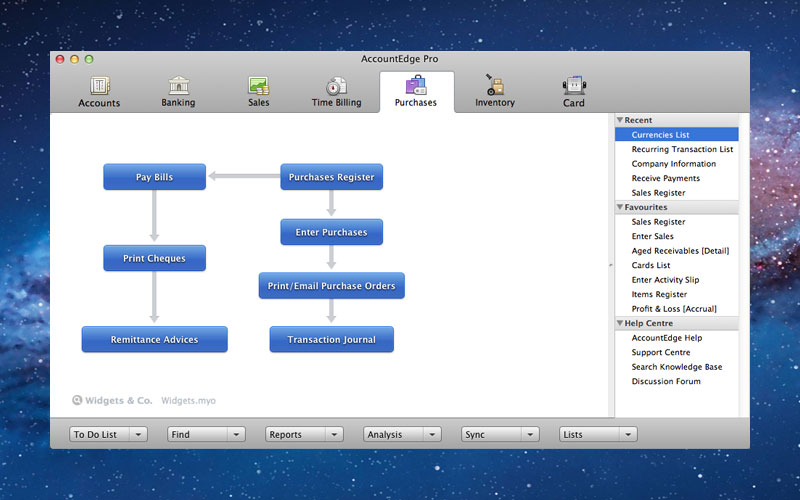
Task: Open the Support Centre link
Action: (x=661, y=353)
